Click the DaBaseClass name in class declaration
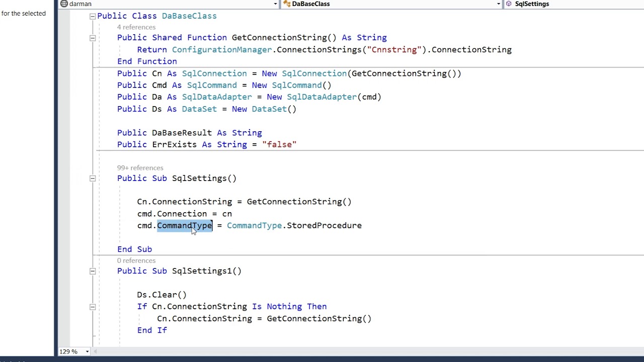 pyautogui.click(x=189, y=16)
